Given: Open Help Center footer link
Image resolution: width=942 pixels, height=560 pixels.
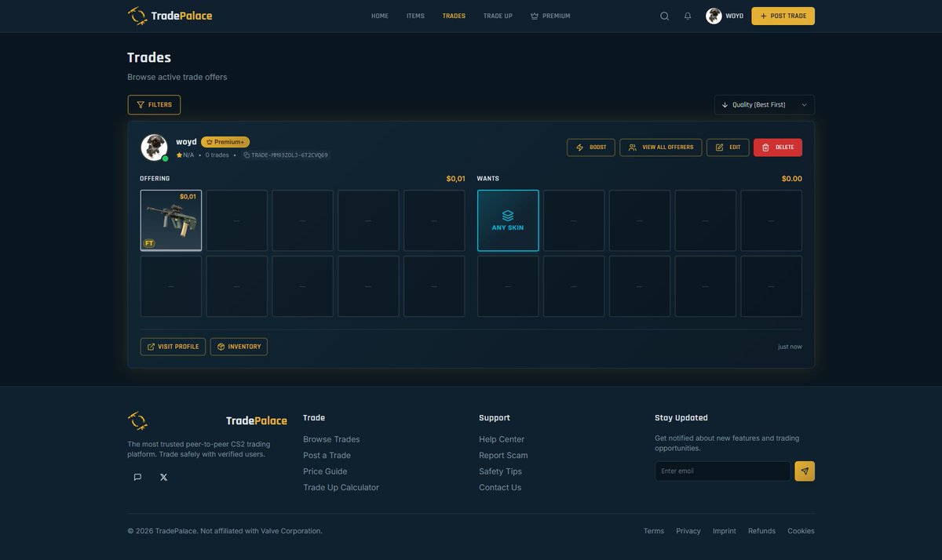Looking at the screenshot, I should click(x=502, y=439).
